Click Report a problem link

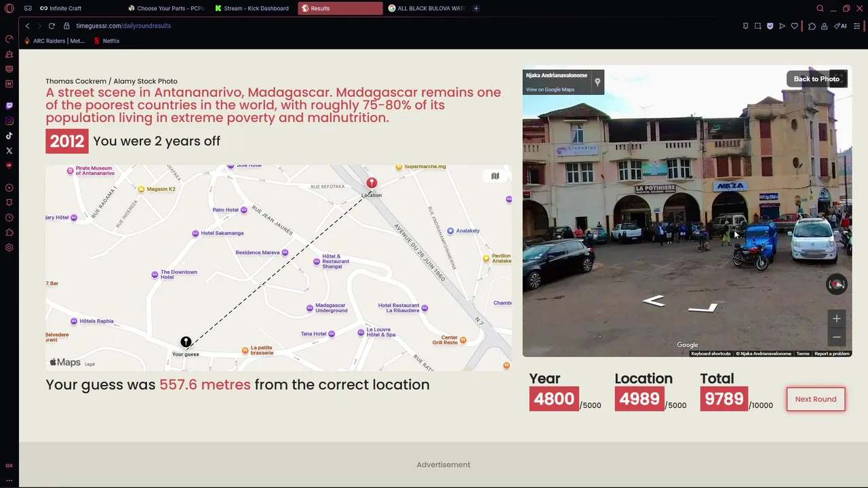pos(832,354)
